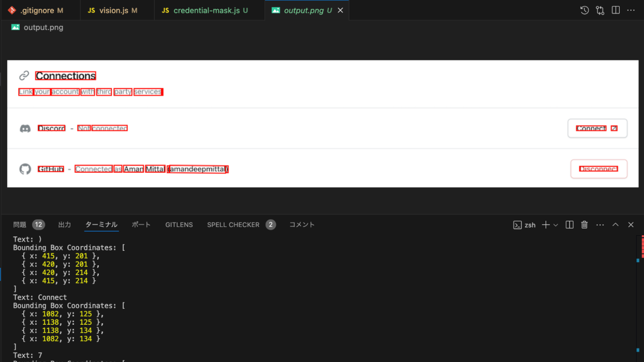Click the Disconnect button for GitHub
644x362 pixels.
pyautogui.click(x=599, y=169)
